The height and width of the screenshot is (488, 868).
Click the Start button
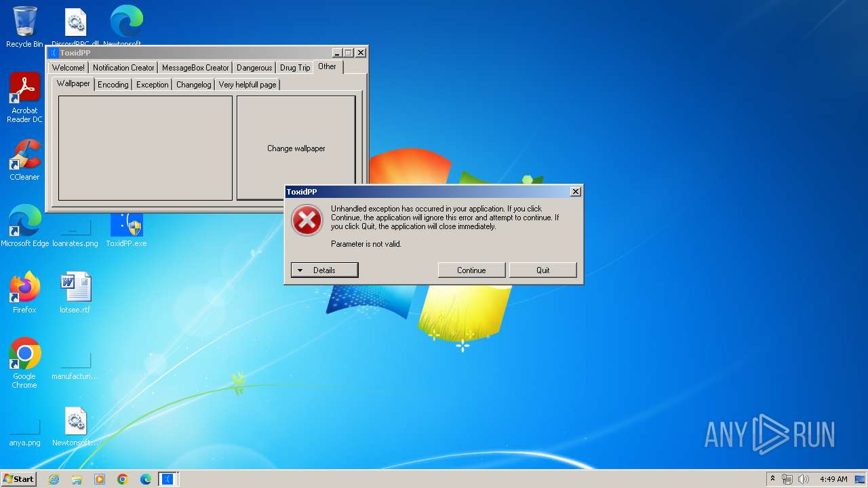[18, 479]
